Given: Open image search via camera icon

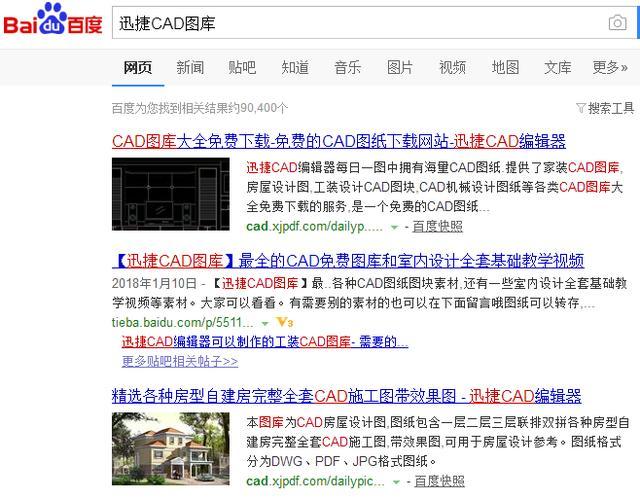Looking at the screenshot, I should 617,22.
